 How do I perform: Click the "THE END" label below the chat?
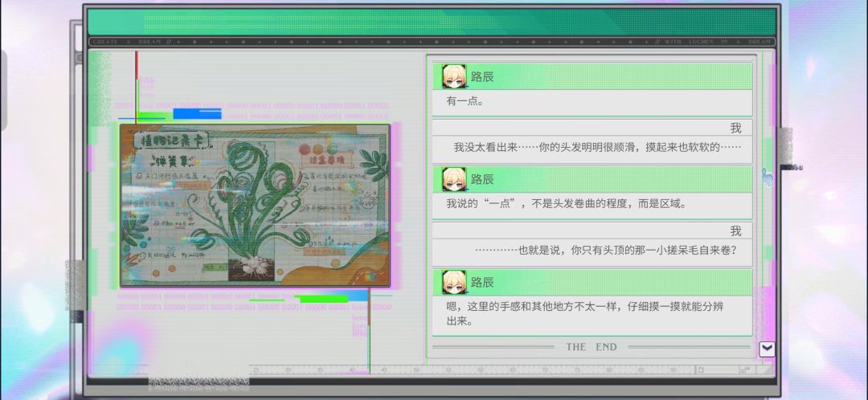[x=592, y=347]
